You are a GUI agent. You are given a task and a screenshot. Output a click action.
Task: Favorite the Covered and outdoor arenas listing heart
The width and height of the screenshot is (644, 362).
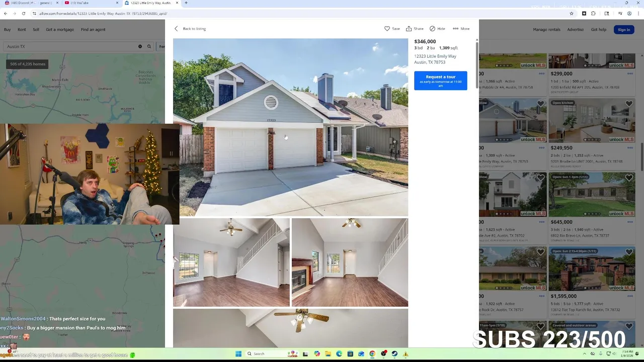tap(629, 326)
